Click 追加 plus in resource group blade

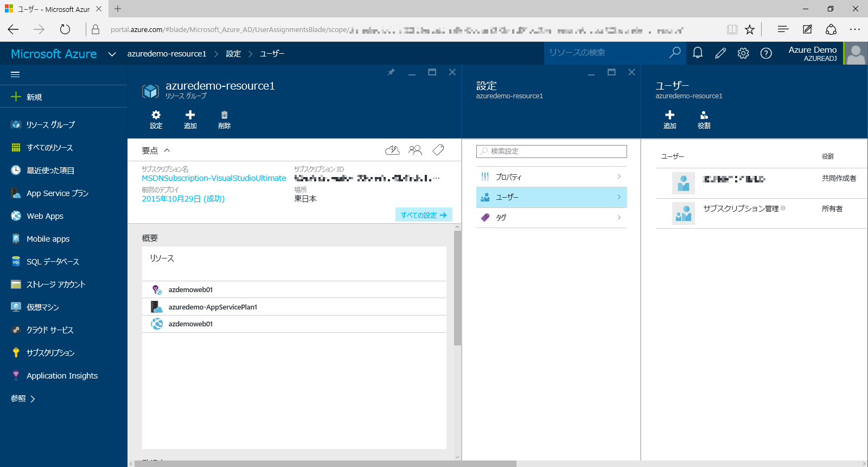tap(190, 119)
